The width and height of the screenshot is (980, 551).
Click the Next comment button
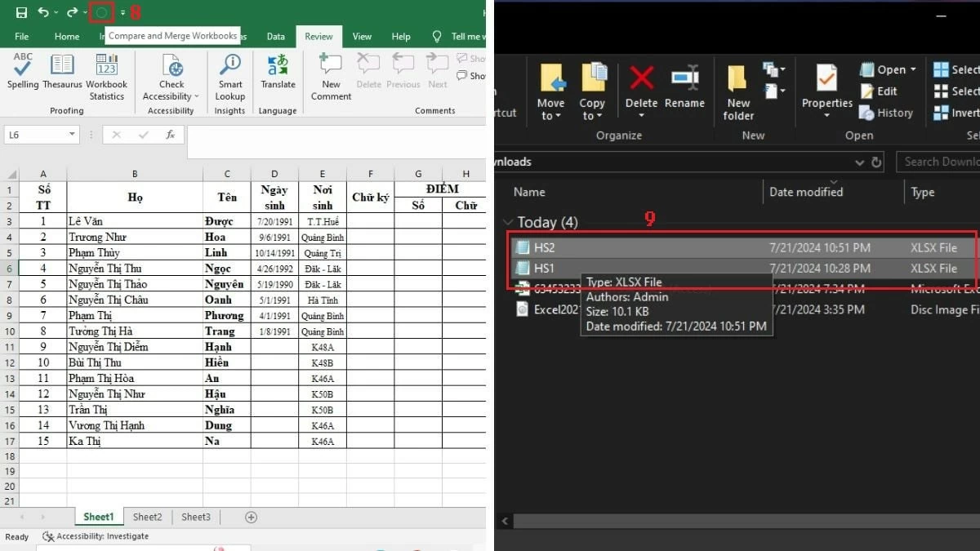point(437,73)
